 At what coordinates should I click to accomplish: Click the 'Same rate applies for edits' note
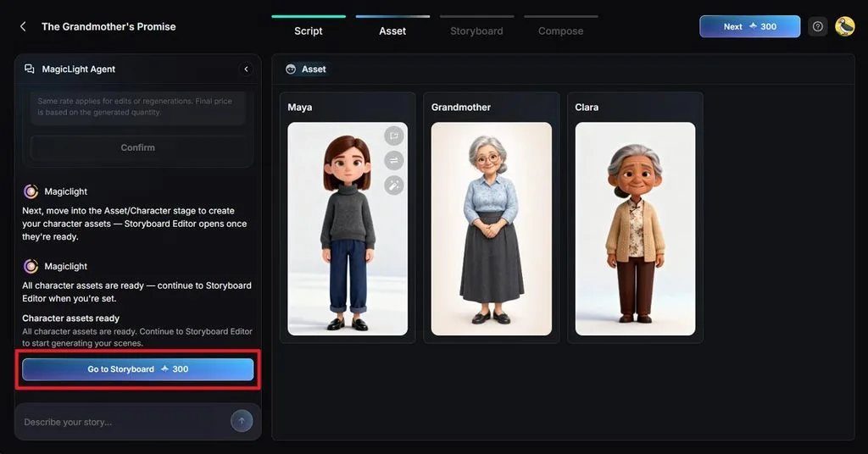(x=135, y=107)
